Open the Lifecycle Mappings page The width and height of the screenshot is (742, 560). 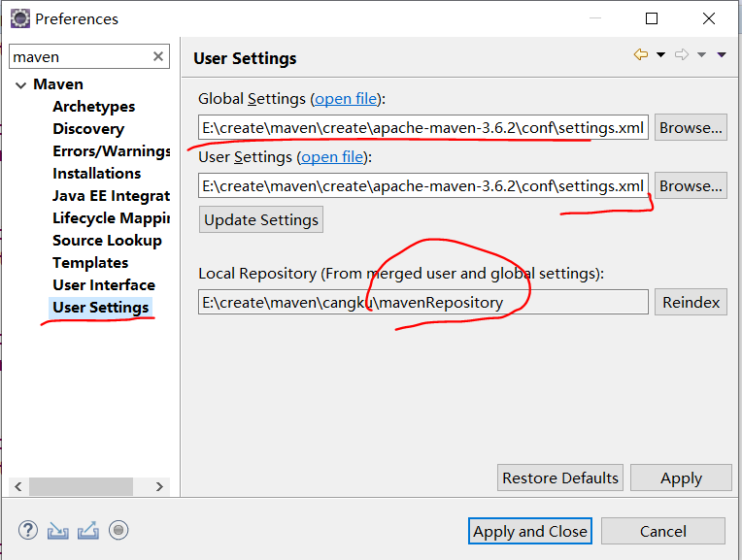112,218
